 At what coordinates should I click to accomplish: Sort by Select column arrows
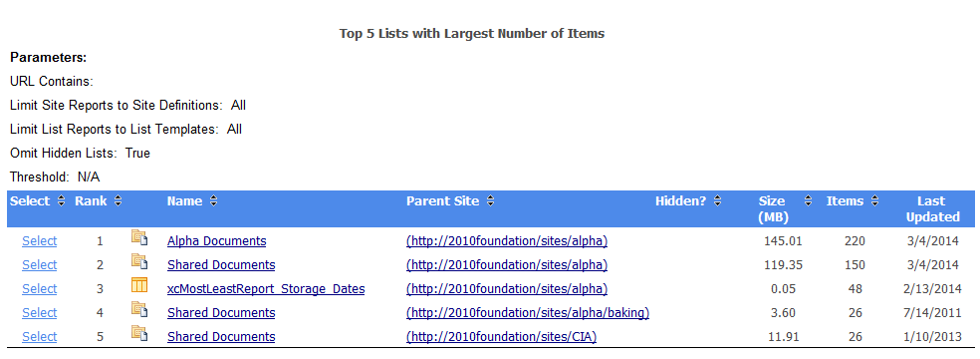pos(61,201)
